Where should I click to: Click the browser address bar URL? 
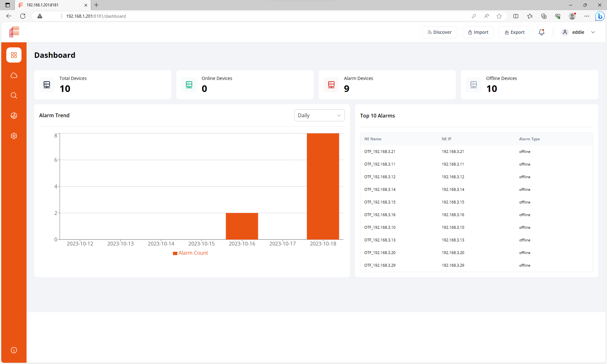[96, 16]
